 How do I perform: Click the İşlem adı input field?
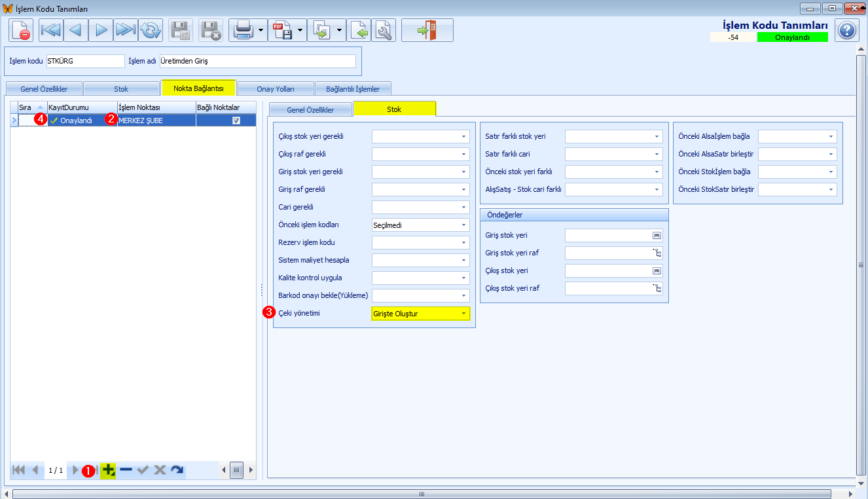[x=257, y=61]
